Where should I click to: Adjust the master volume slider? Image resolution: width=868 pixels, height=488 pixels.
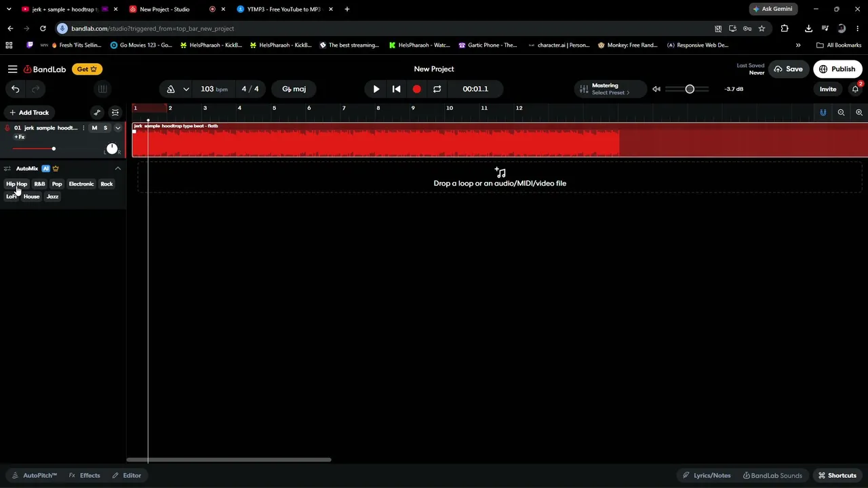pyautogui.click(x=687, y=89)
